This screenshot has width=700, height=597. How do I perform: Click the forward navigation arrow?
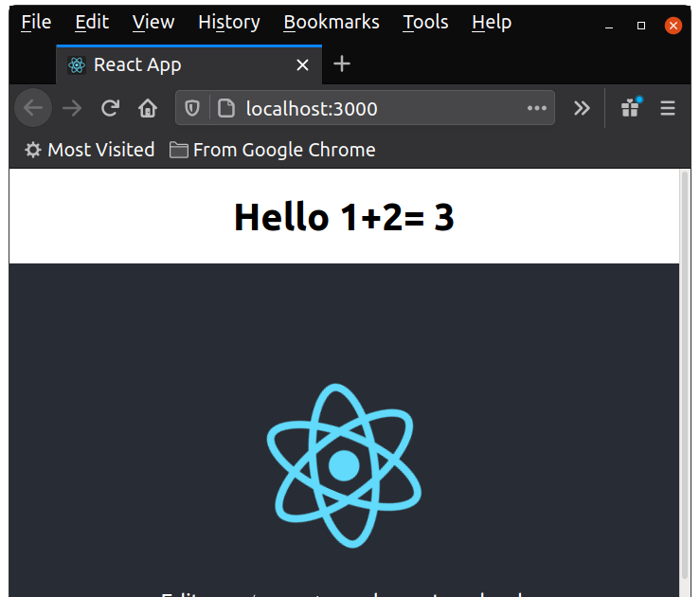coord(72,108)
